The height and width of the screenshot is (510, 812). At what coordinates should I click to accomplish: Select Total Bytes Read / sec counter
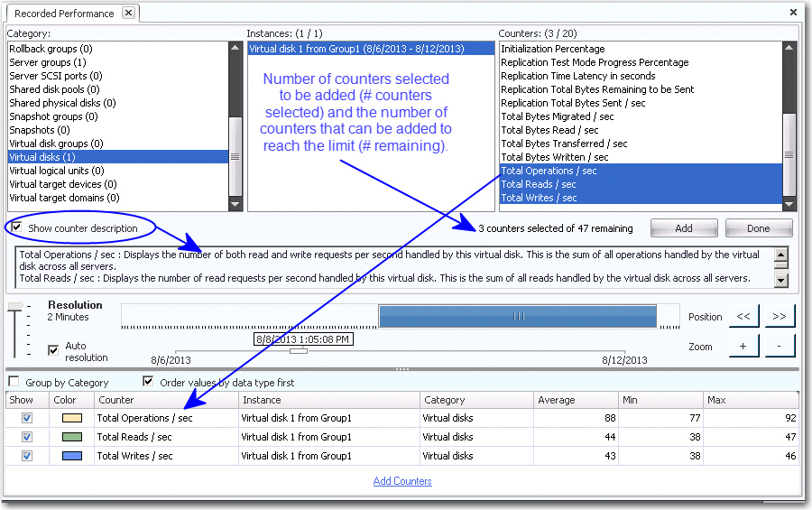click(549, 130)
